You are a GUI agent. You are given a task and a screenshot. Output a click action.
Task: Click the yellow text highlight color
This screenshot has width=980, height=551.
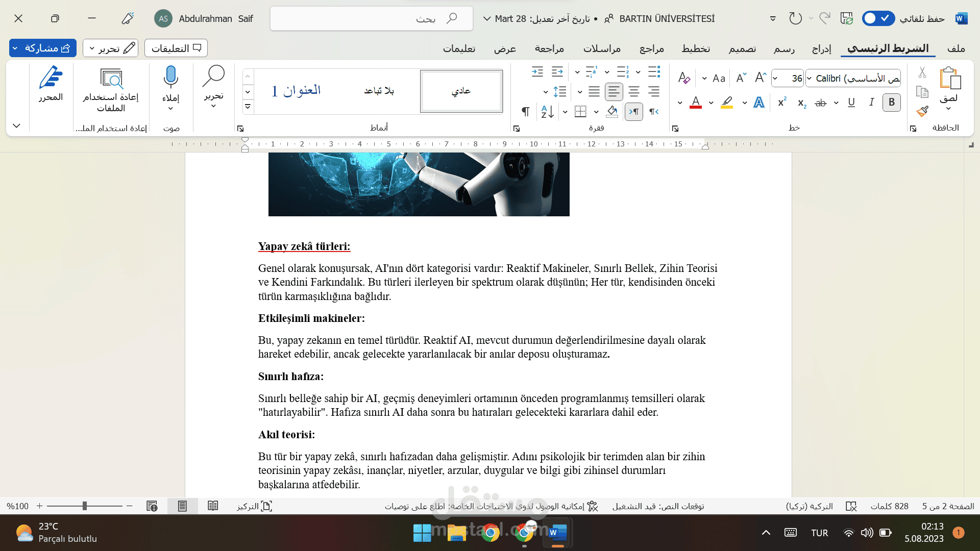point(727,103)
